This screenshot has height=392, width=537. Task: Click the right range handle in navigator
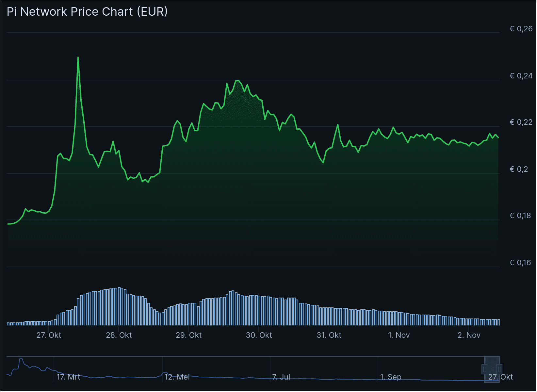499,369
